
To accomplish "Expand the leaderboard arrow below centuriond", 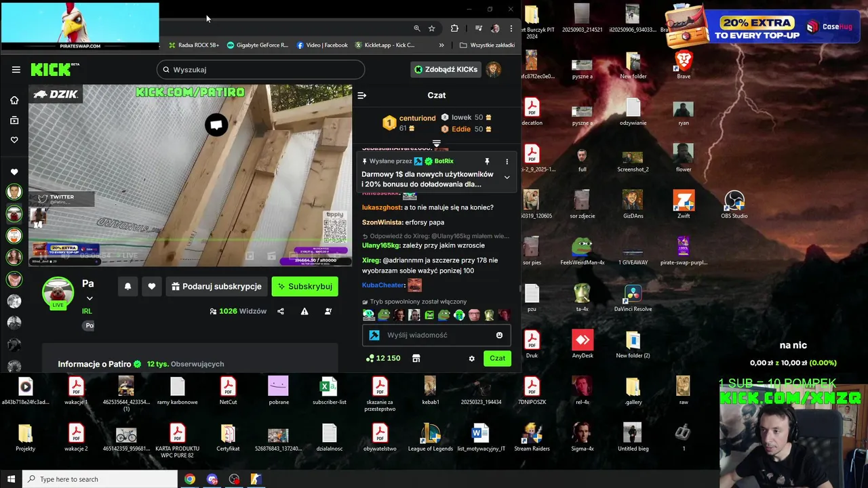I will (x=437, y=143).
